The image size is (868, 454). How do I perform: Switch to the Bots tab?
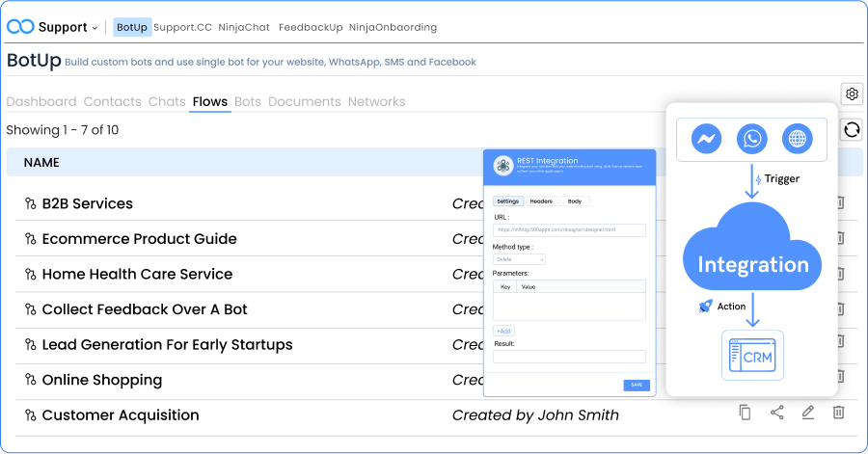click(248, 101)
